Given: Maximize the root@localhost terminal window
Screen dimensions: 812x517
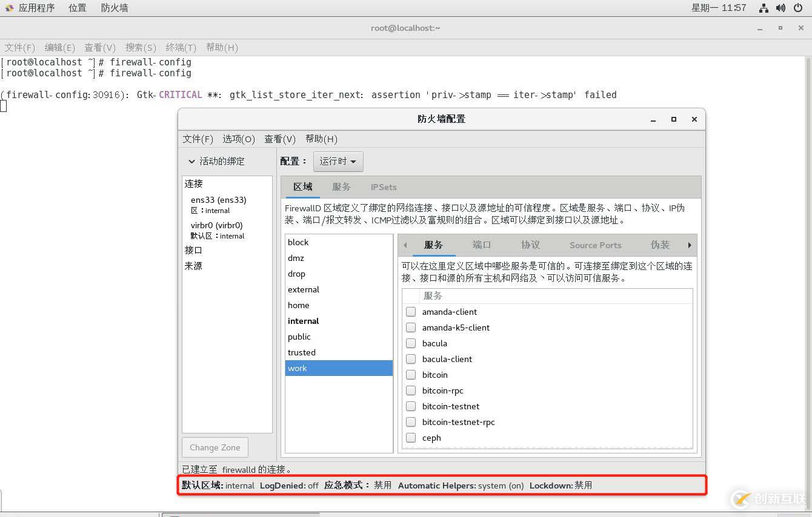Looking at the screenshot, I should click(780, 28).
